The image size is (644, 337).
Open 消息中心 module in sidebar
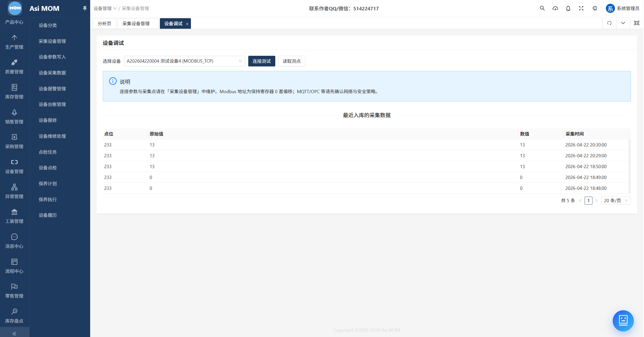[x=14, y=241]
